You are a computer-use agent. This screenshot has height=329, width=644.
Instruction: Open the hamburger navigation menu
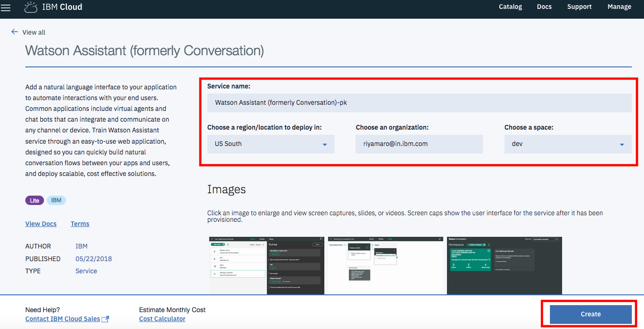6,7
